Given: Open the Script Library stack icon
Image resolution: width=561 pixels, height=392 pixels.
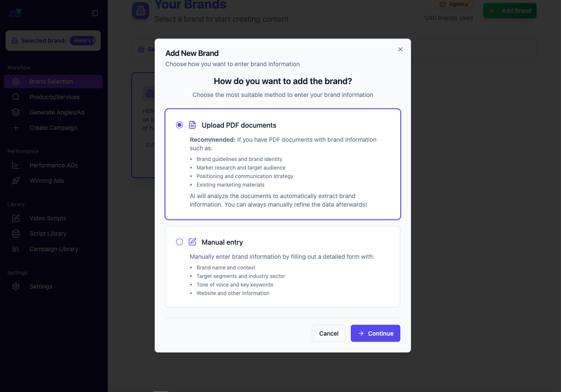Looking at the screenshot, I should click(16, 234).
